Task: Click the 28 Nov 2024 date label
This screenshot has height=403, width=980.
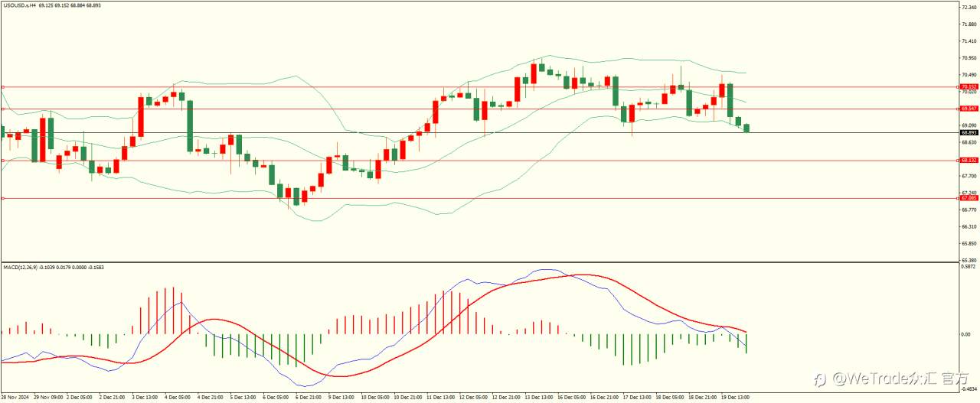Action: click(x=14, y=398)
